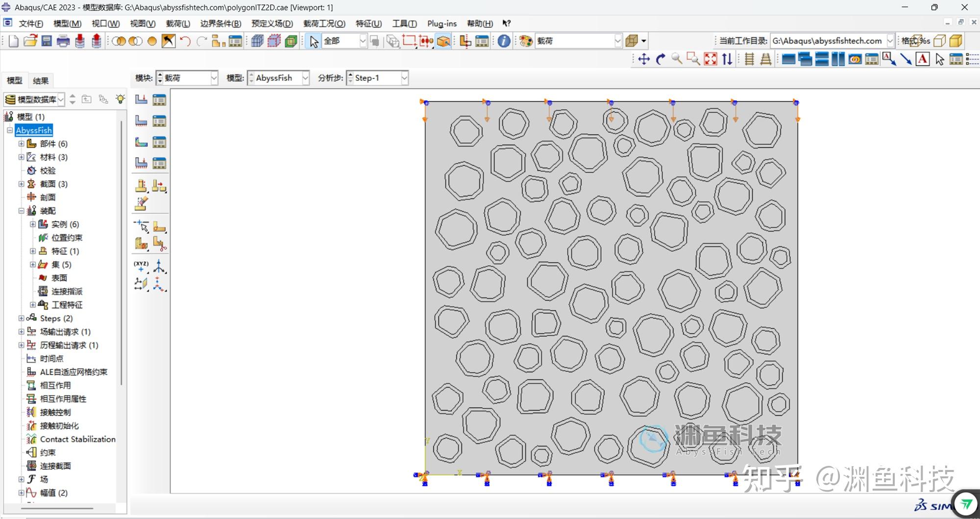
Task: Toggle perspective on with the shaded cube
Action: [x=955, y=41]
